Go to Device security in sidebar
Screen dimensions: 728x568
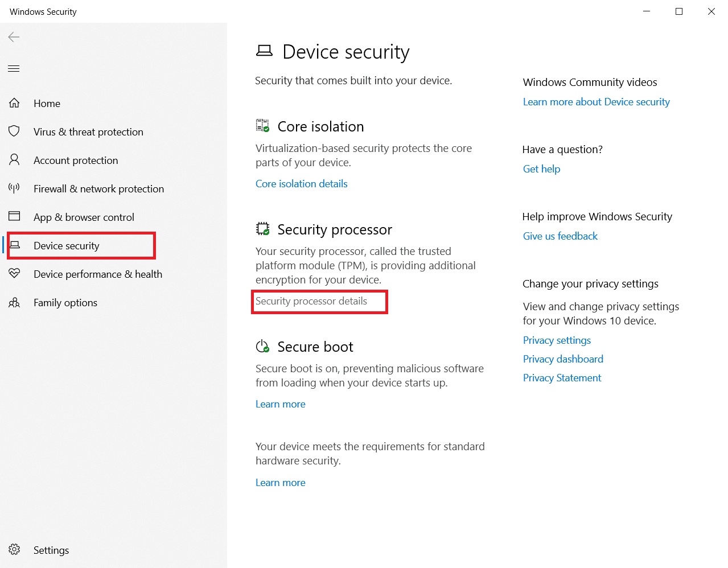(67, 246)
